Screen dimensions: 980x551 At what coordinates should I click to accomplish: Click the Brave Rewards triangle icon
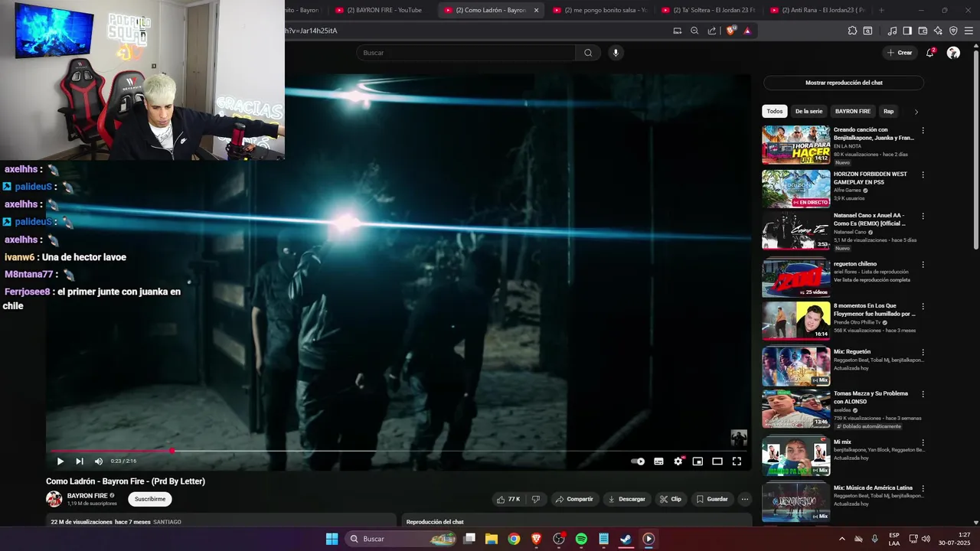747,31
